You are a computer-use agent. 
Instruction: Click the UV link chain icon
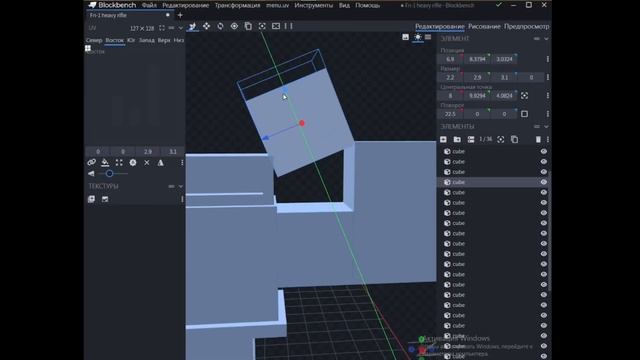tap(91, 162)
